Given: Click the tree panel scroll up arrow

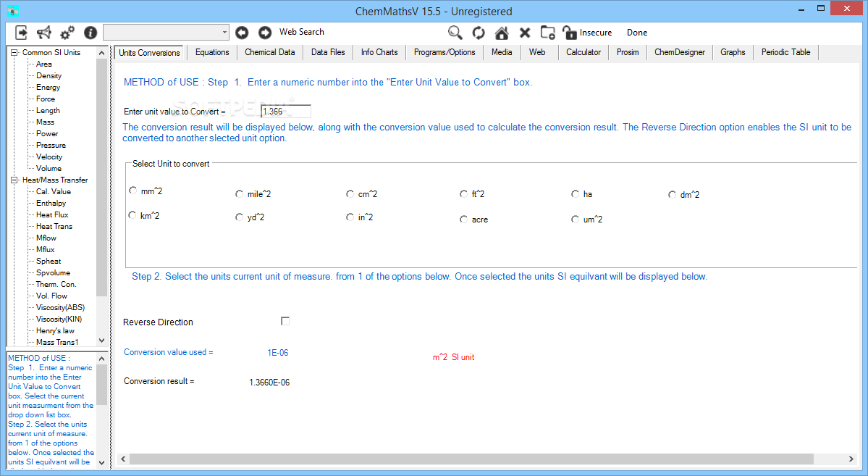Looking at the screenshot, I should [101, 53].
